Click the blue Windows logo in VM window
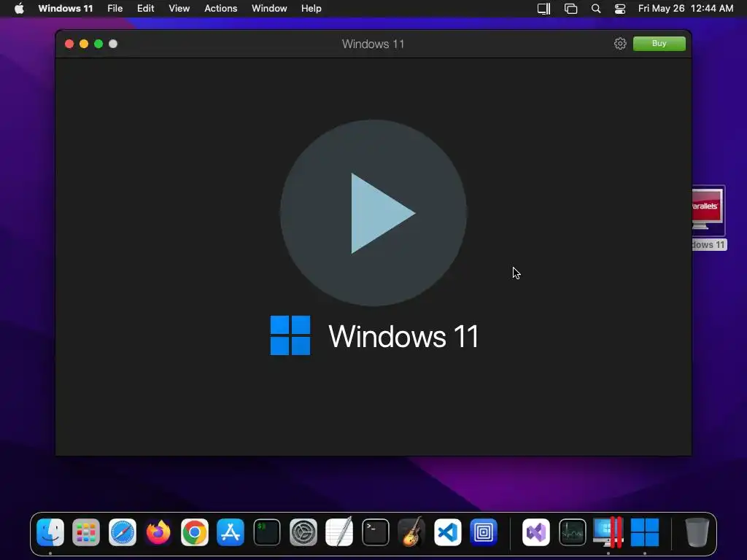Image resolution: width=747 pixels, height=560 pixels. click(x=290, y=335)
